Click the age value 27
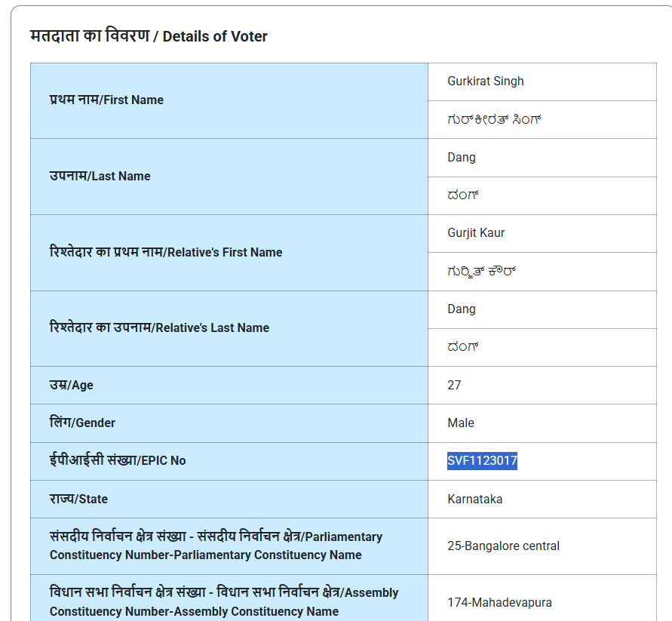 (454, 385)
